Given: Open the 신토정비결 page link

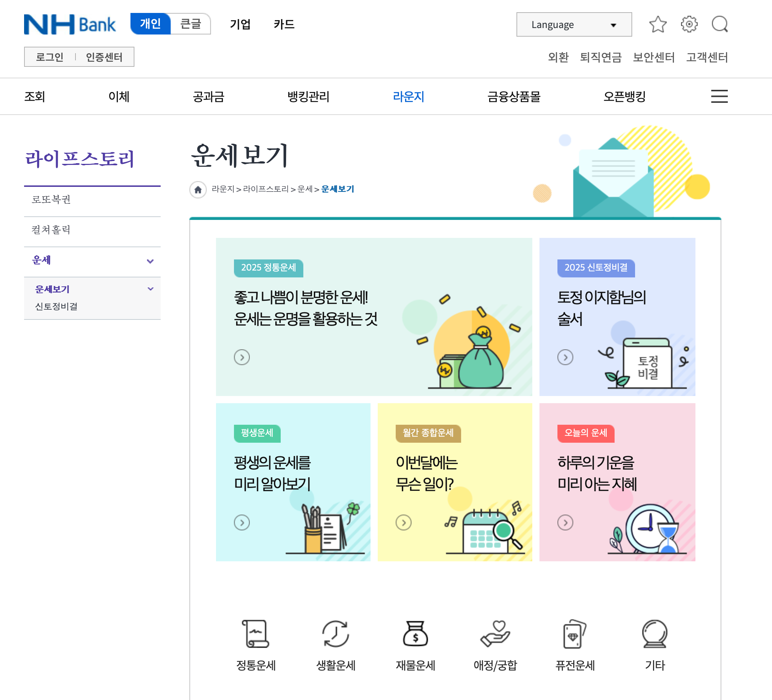Looking at the screenshot, I should pos(57,306).
